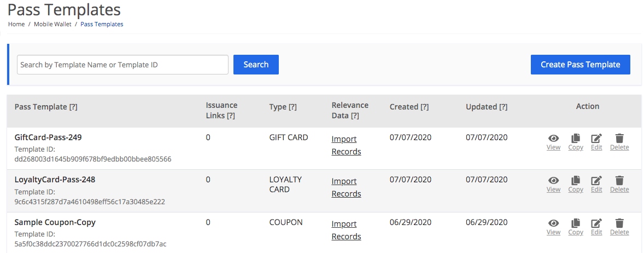Screen dimensions: 644x253
Task: Import Records for LoyaltyCard-Pass-248
Action: point(346,187)
